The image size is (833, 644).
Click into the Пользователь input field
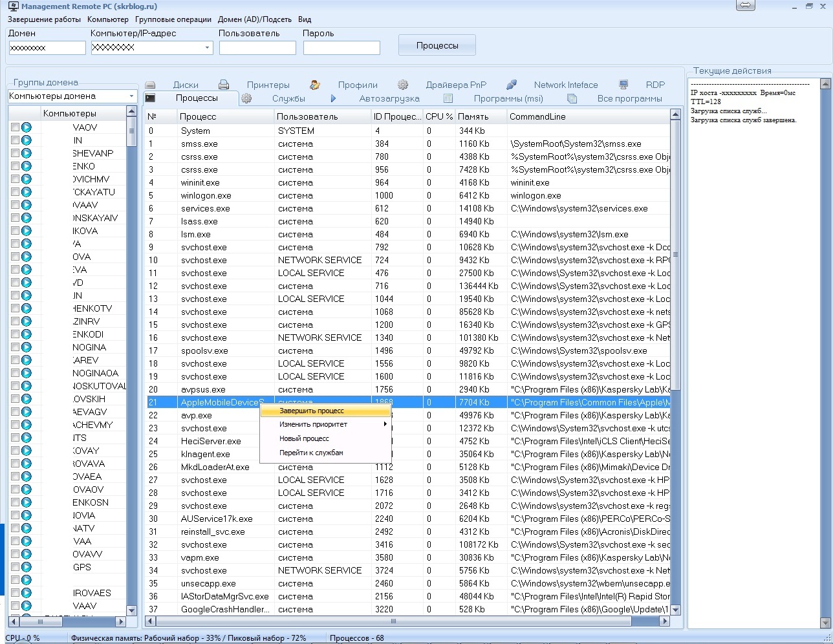[257, 48]
